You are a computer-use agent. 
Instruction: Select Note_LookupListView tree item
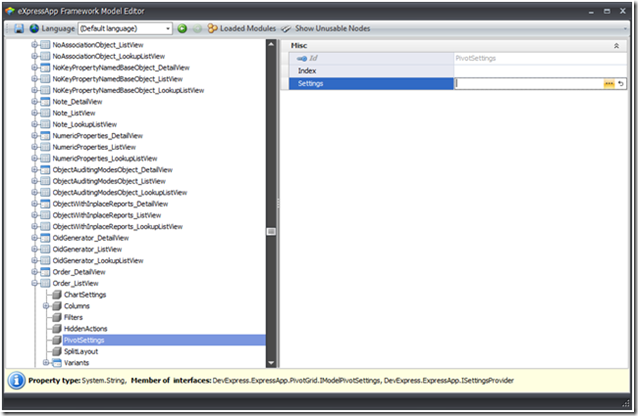pyautogui.click(x=85, y=124)
